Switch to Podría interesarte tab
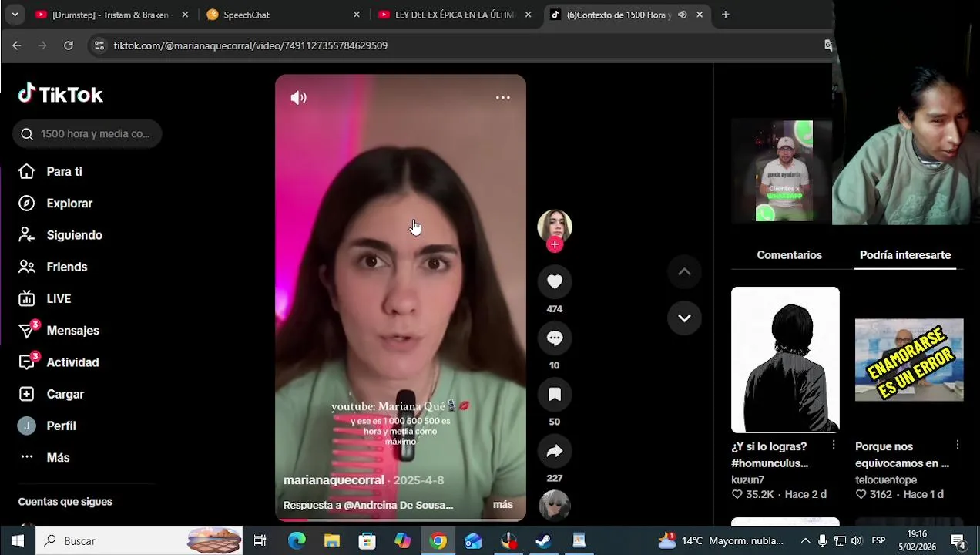Screen dimensions: 980x555 905,255
